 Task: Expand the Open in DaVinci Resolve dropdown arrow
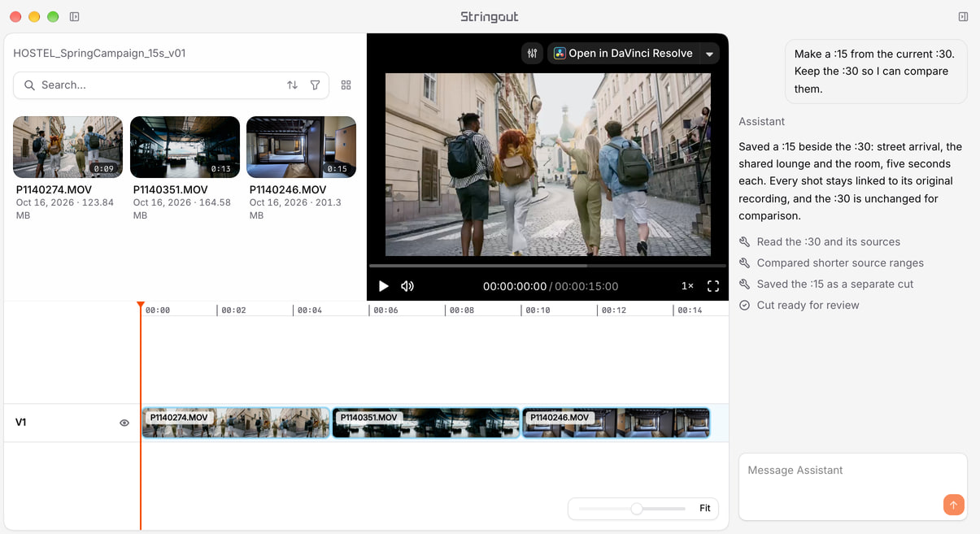(x=709, y=54)
